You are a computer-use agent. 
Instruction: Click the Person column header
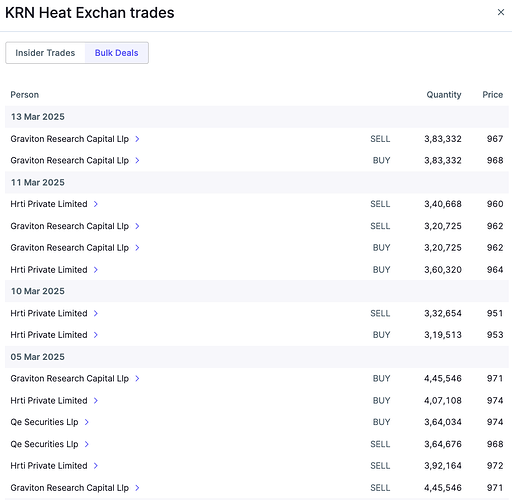point(25,95)
